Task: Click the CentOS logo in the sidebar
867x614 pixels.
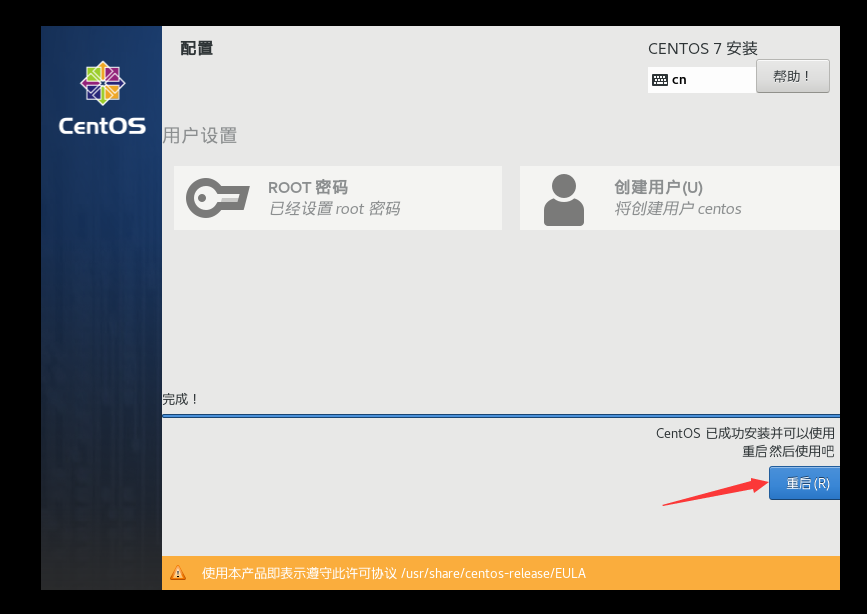Action: (x=102, y=98)
